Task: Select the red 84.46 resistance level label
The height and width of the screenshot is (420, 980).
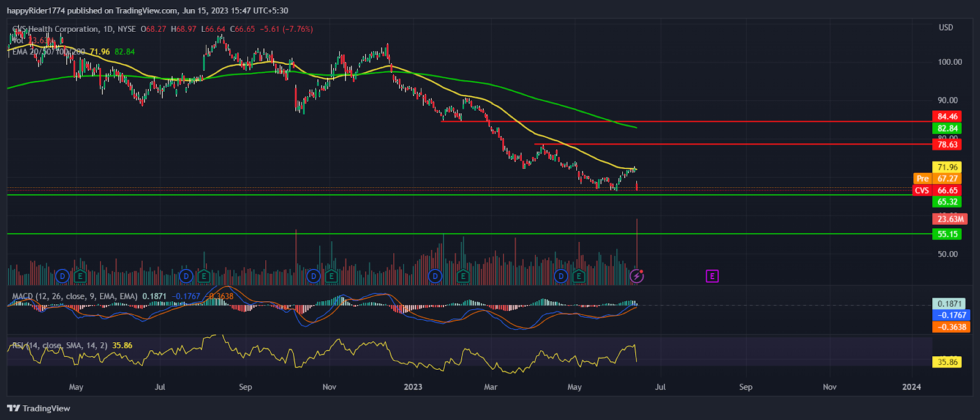Action: coord(947,116)
